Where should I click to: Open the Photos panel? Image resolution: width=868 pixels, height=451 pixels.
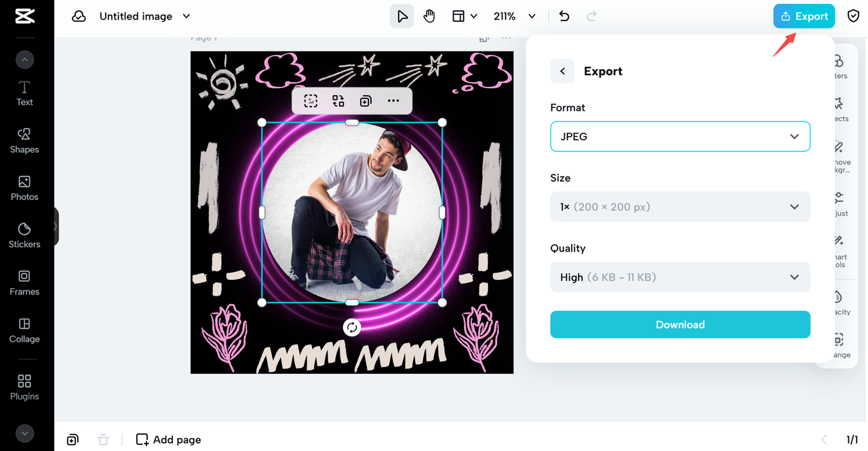click(x=24, y=188)
